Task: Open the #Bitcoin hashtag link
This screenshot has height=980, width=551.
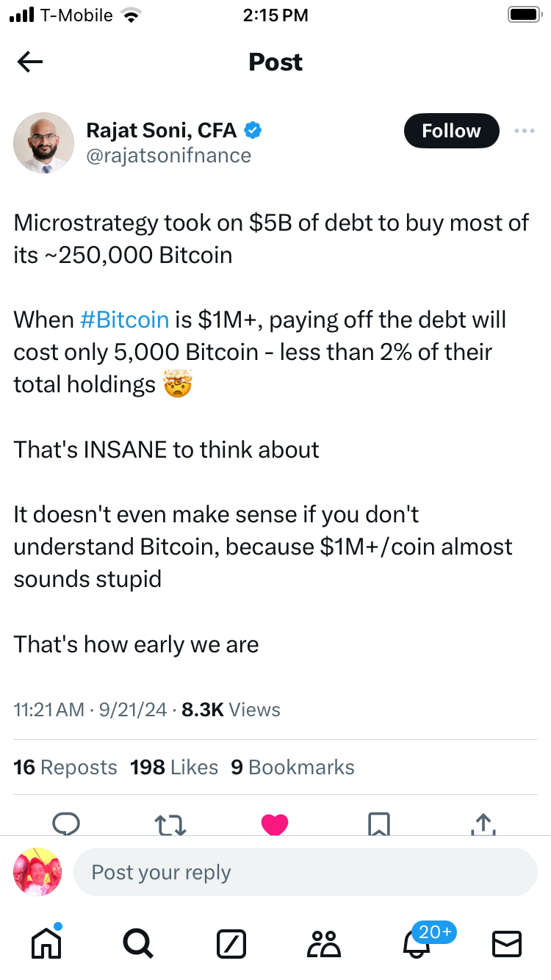Action: click(124, 320)
